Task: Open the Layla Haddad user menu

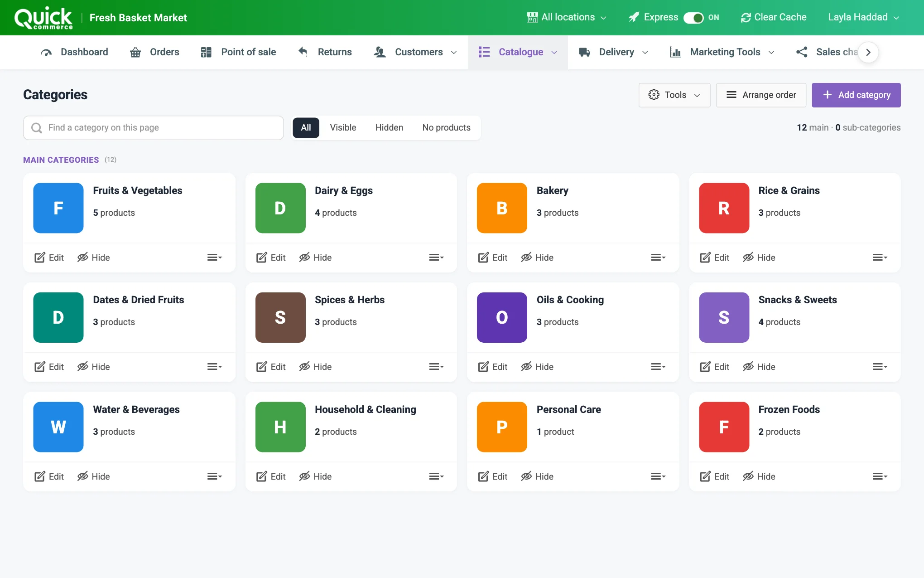Action: pos(863,17)
